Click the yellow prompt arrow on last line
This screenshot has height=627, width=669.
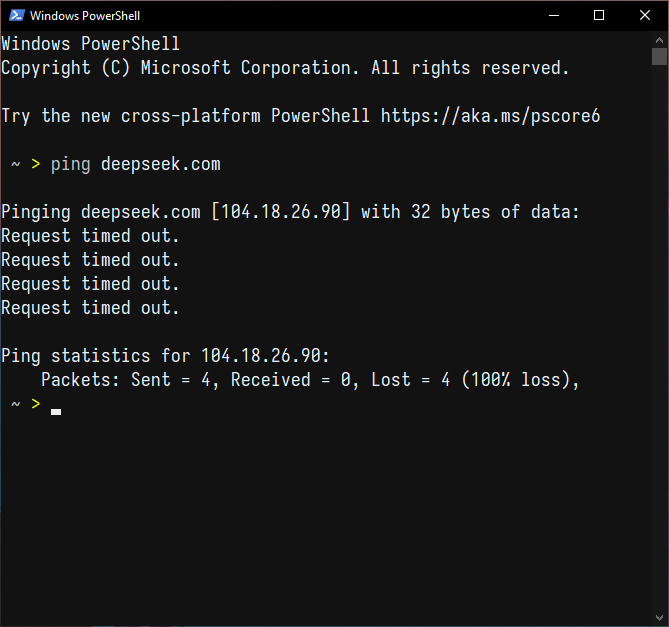[36, 403]
